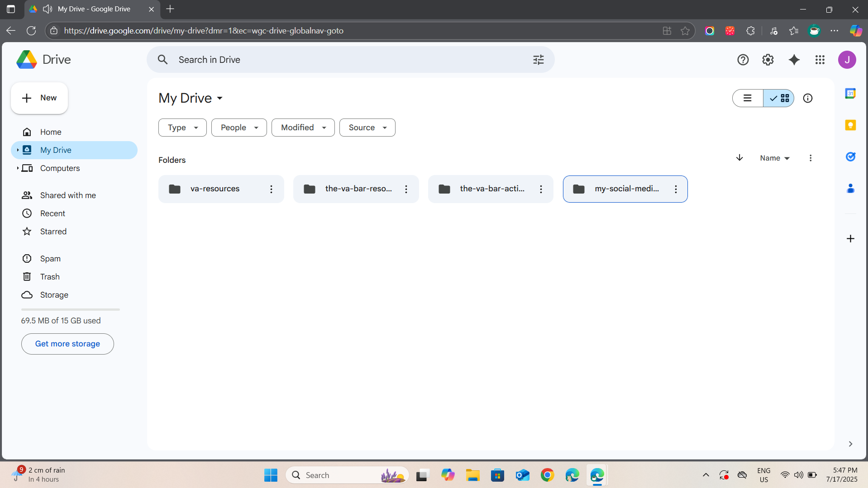
Task: Open Trash section
Action: [74, 277]
